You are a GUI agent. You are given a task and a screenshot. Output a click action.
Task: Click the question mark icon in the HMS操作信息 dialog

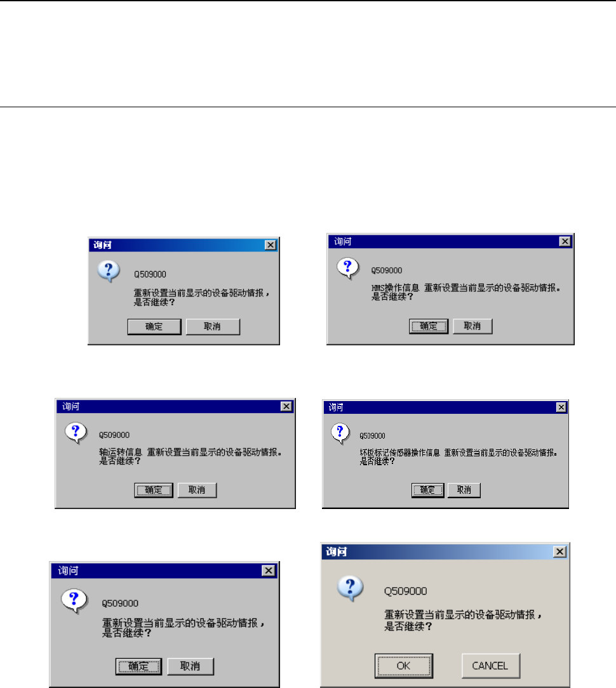(348, 268)
